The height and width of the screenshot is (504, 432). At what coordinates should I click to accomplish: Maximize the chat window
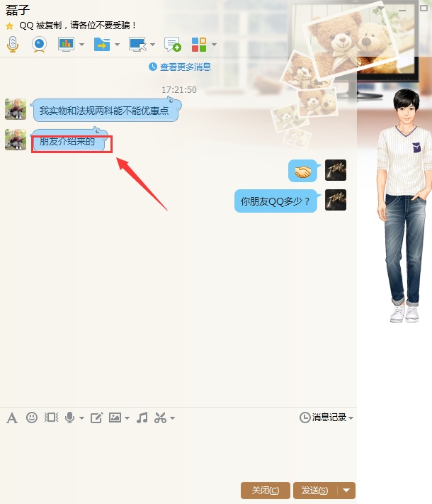424,8
